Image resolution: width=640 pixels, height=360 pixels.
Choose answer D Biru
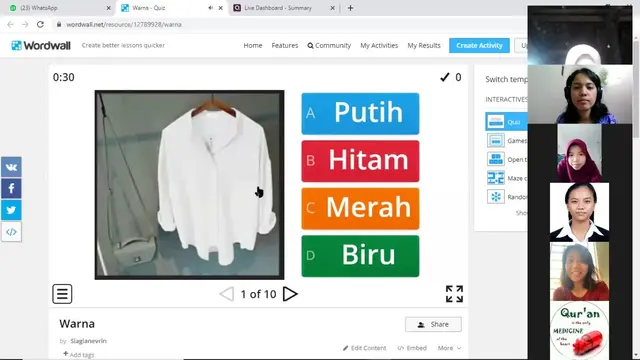[x=360, y=256]
